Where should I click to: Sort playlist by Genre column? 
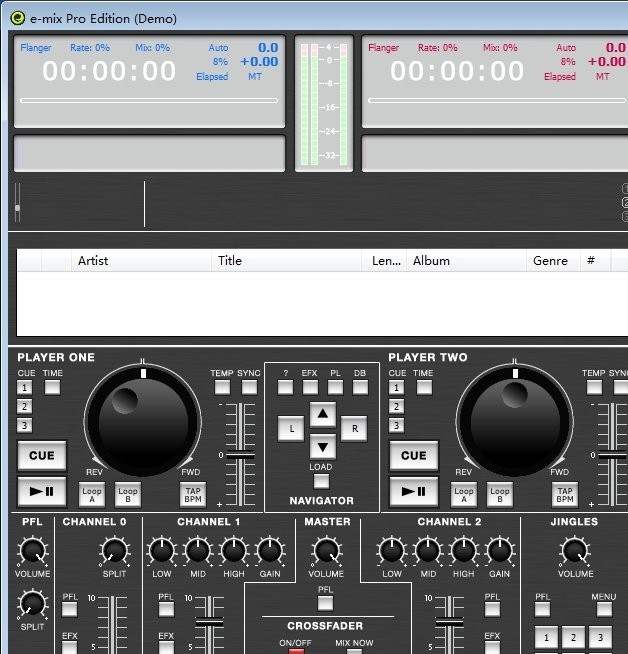553,261
